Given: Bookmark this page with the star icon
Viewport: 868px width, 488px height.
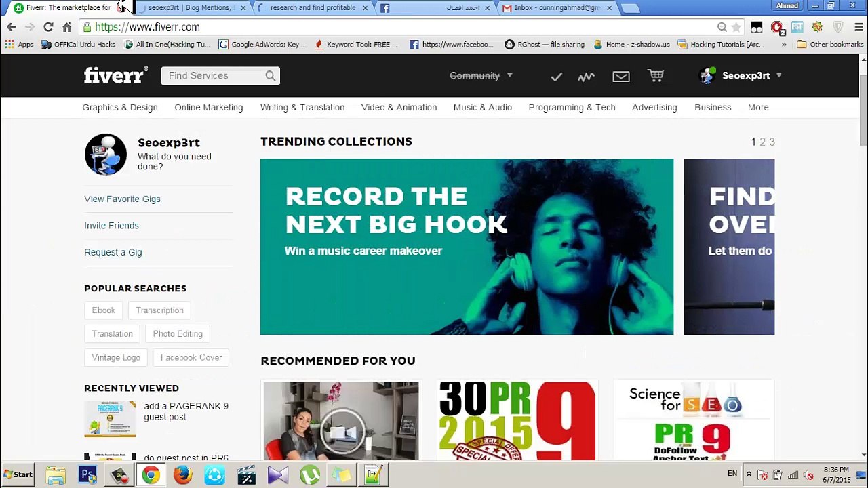Looking at the screenshot, I should click(736, 27).
